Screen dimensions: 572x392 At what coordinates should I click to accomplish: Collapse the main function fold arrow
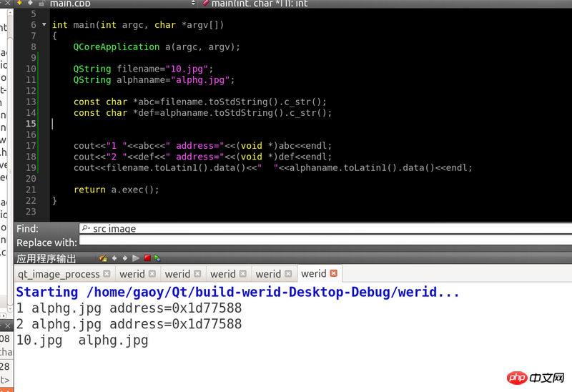(x=44, y=25)
